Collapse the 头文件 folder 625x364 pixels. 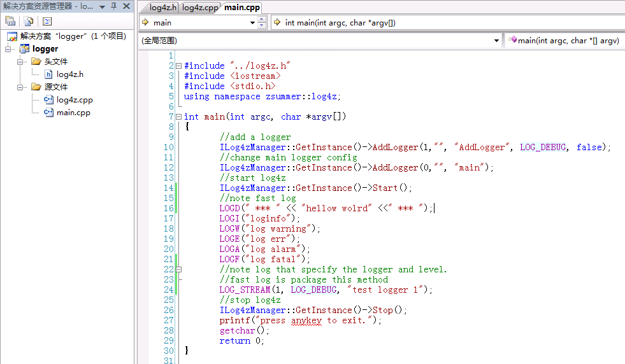[20, 62]
